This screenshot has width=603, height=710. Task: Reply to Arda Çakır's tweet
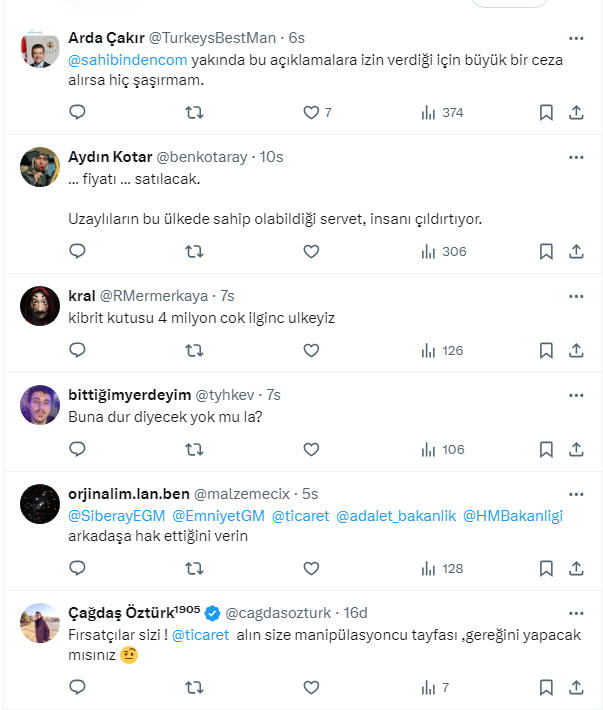(x=78, y=113)
